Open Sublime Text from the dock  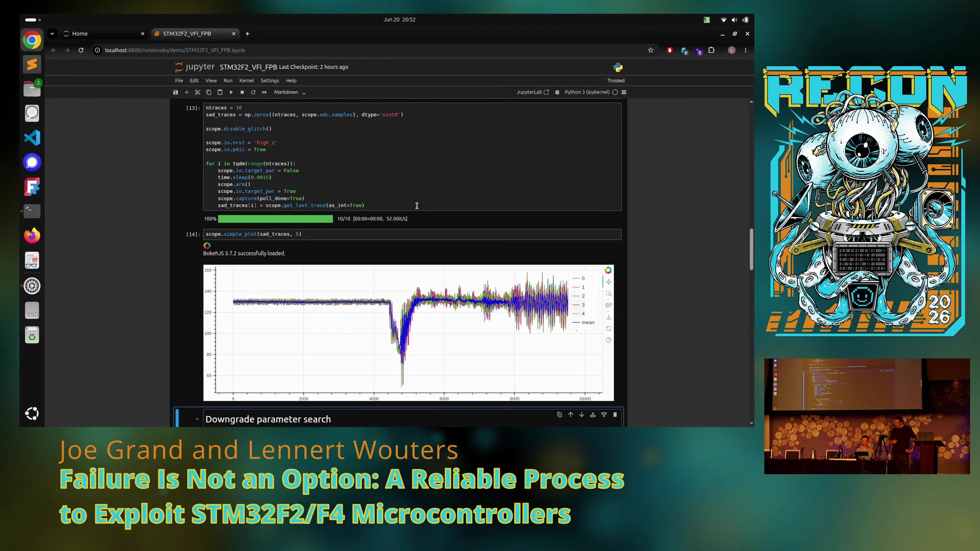[32, 64]
